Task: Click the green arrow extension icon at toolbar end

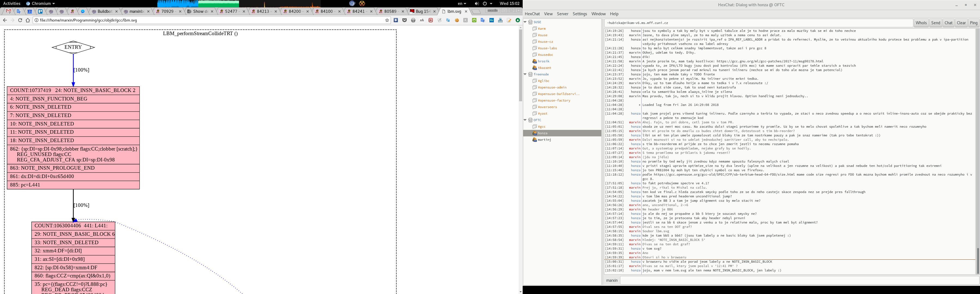Action: 518,20
